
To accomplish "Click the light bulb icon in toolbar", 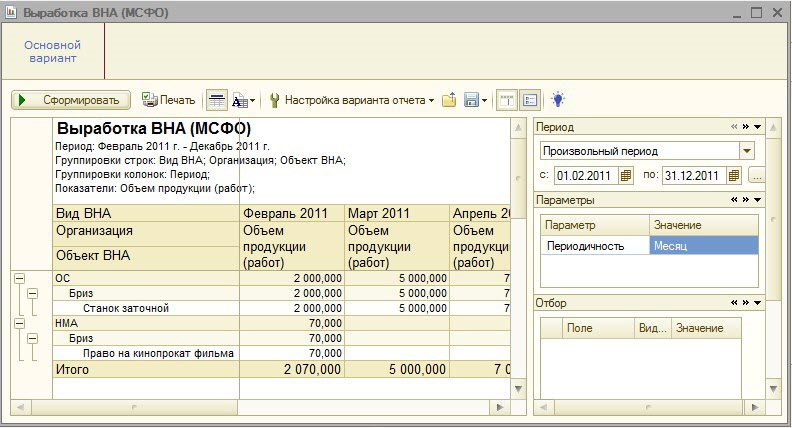I will click(558, 100).
